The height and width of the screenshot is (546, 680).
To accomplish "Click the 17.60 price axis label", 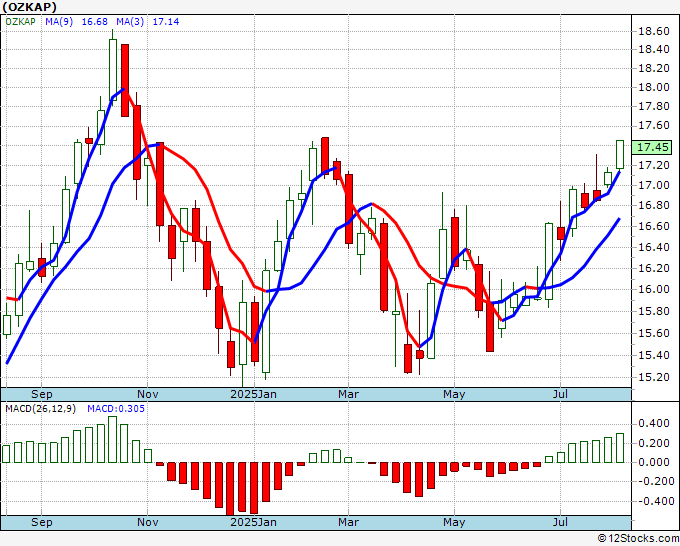I will (x=654, y=126).
